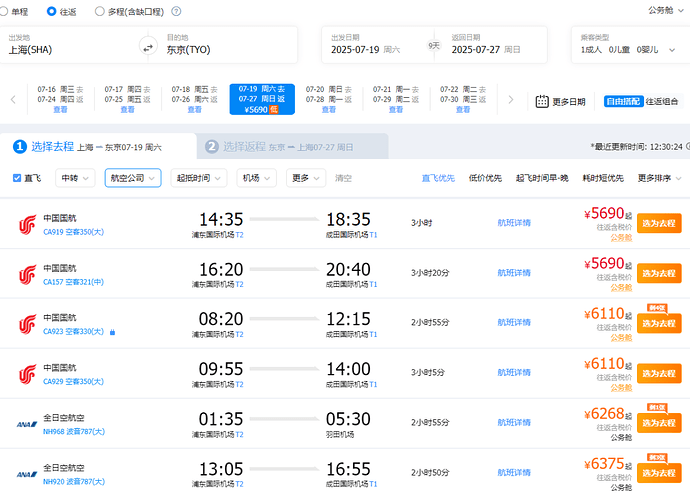Expand the departure/arrival time (起抵时间) dropdown
The height and width of the screenshot is (495, 690).
pyautogui.click(x=197, y=178)
